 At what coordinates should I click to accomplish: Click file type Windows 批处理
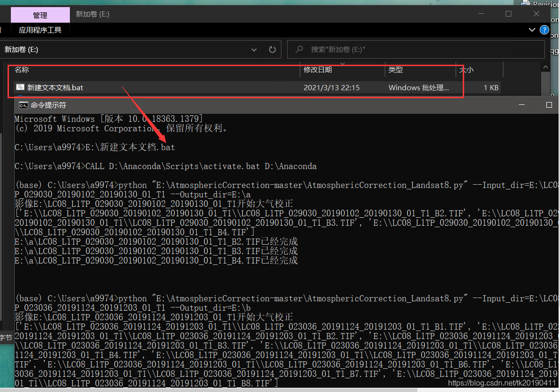tap(418, 87)
